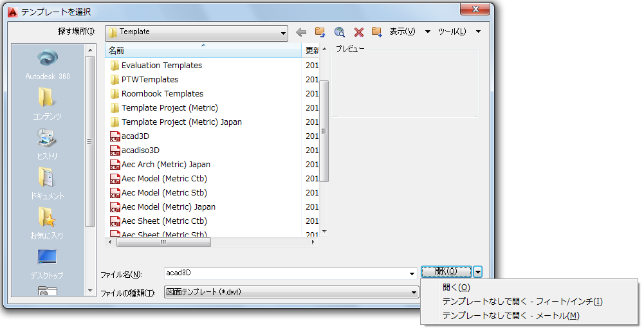Viewport: 644px width, 328px height.
Task: Click PTWTemplates folder icon
Action: pyautogui.click(x=115, y=80)
